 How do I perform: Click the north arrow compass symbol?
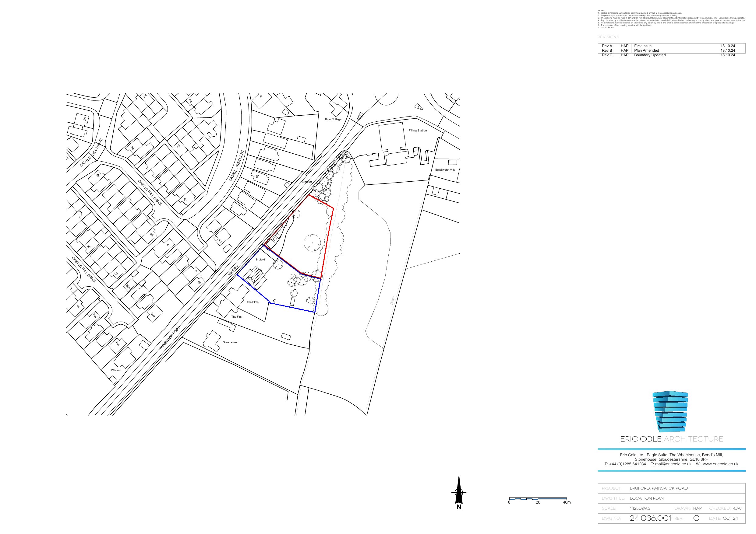[x=459, y=492]
